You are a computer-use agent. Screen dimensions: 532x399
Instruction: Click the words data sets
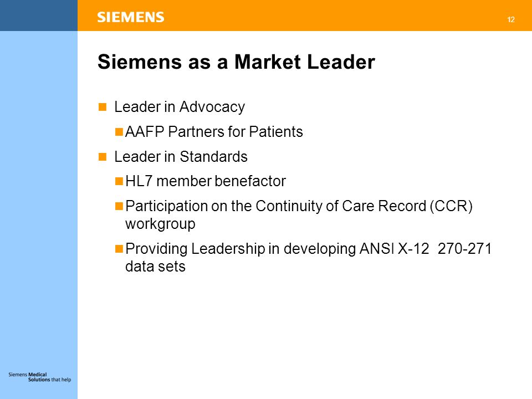[155, 267]
